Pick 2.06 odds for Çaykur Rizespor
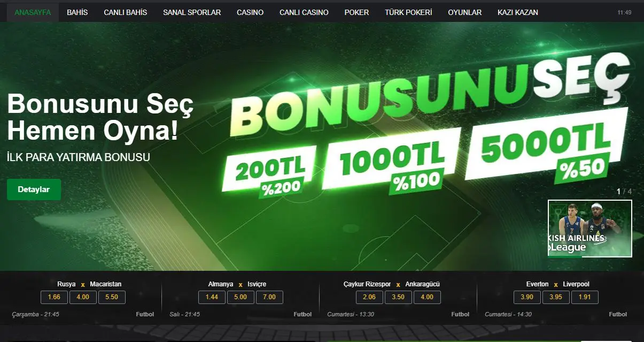Image resolution: width=644 pixels, height=342 pixels. point(369,297)
